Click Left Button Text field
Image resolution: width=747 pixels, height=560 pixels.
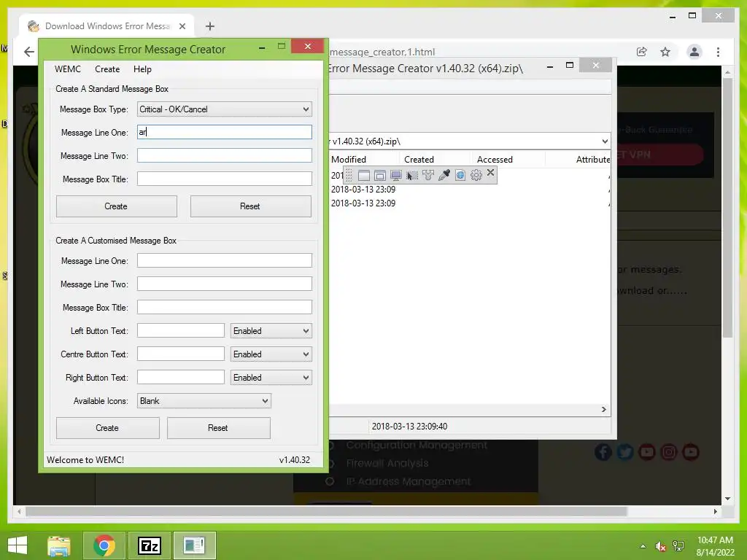181,330
